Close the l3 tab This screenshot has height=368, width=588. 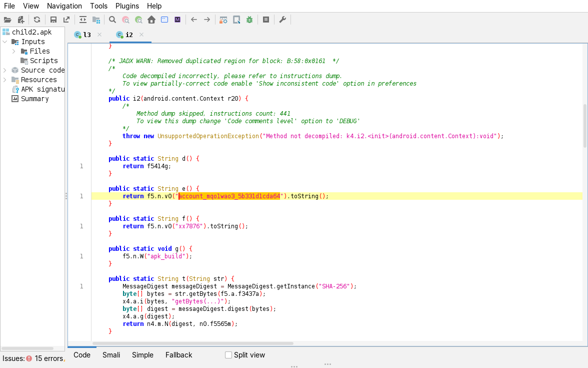click(x=99, y=35)
